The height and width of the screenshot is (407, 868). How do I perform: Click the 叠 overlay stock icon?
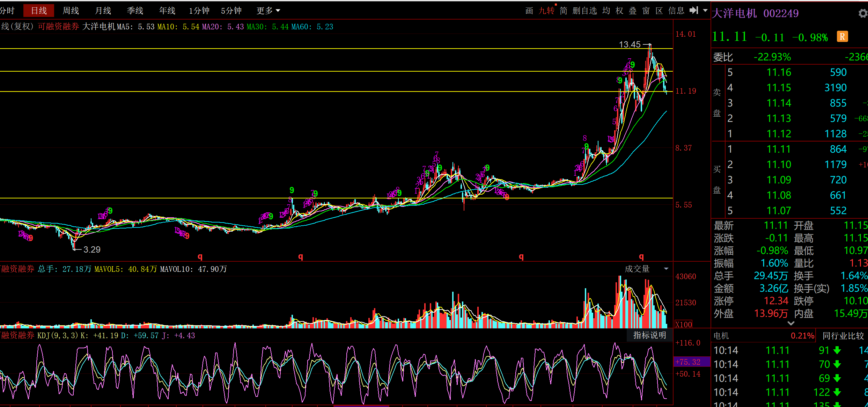pos(633,10)
